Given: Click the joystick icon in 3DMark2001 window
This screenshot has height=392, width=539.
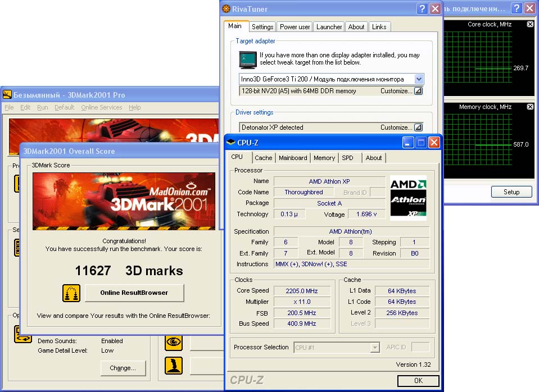Looking at the screenshot, I should [x=174, y=366].
